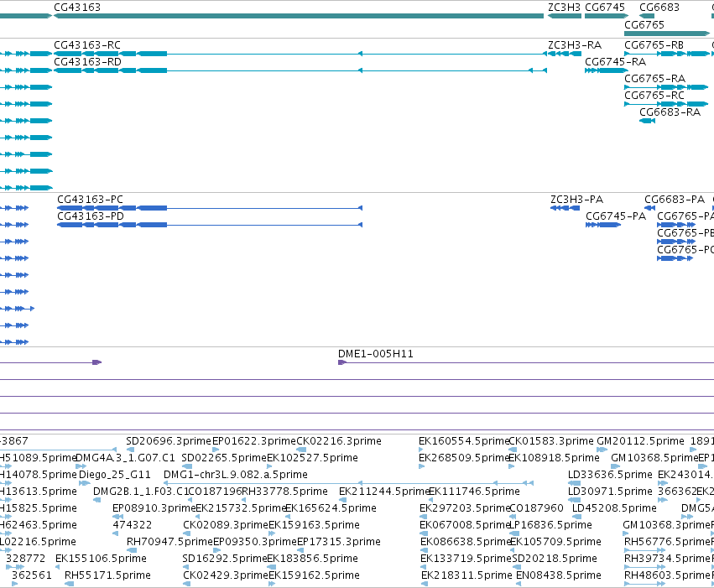Open transcript CG43163-RC label
The height and width of the screenshot is (588, 714).
point(87,45)
